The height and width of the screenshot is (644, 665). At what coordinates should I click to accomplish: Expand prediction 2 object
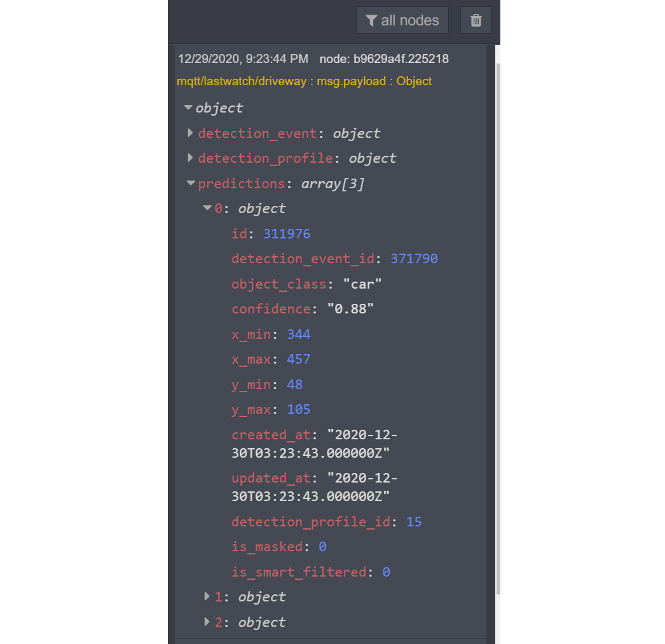coord(207,622)
